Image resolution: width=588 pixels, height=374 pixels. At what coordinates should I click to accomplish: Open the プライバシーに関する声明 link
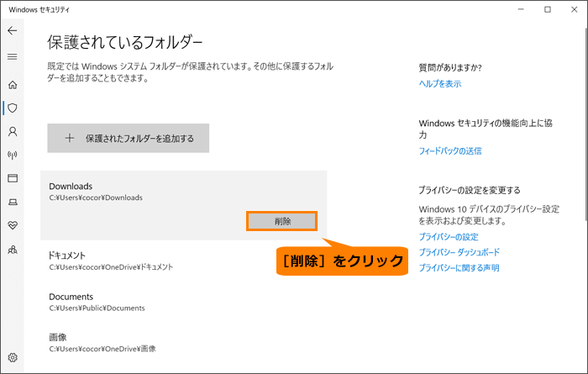(x=459, y=268)
